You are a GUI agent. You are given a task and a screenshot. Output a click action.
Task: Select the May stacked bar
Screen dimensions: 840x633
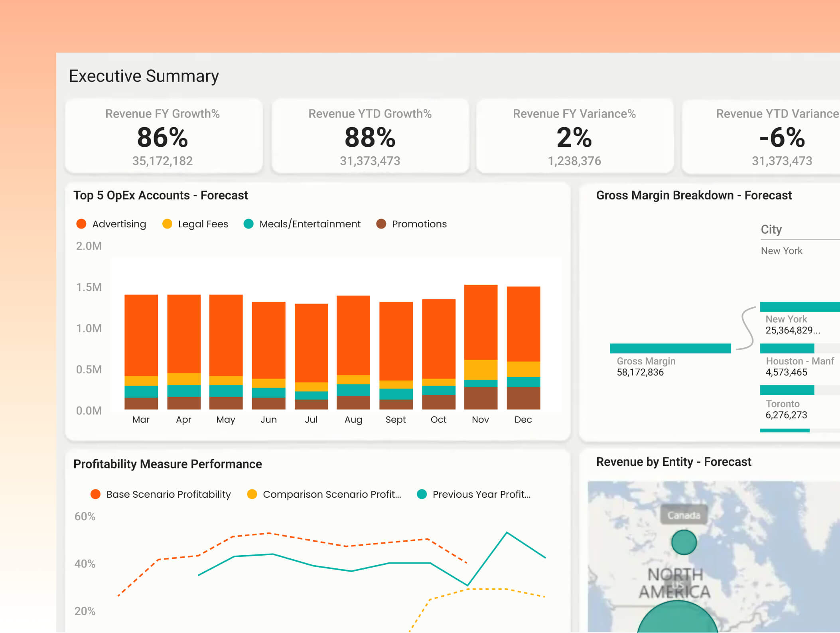pos(226,352)
